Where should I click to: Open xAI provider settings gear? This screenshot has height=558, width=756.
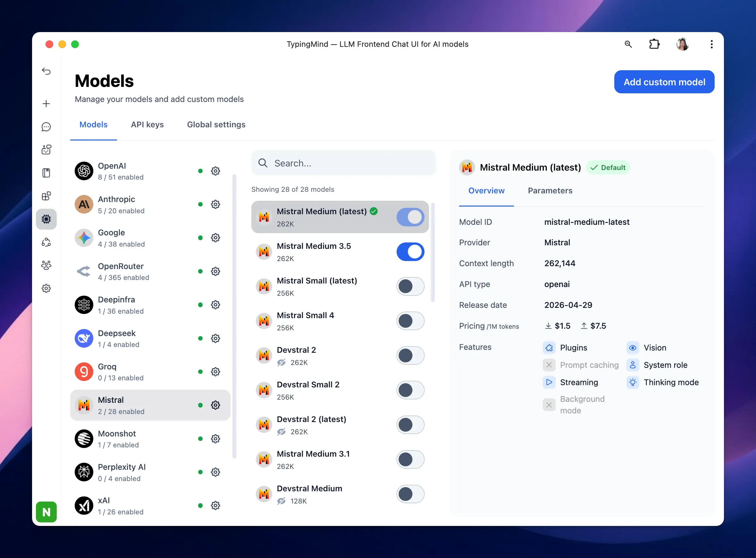coord(215,506)
